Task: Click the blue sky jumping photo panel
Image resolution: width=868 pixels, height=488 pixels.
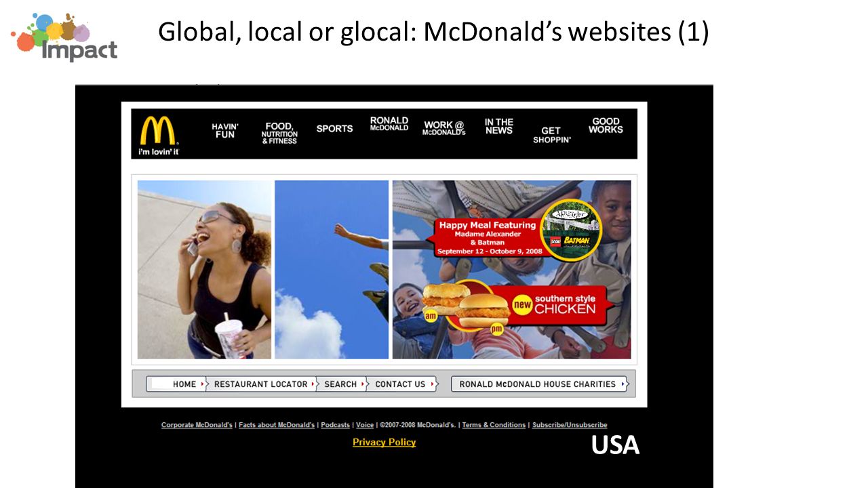Action: pyautogui.click(x=332, y=270)
